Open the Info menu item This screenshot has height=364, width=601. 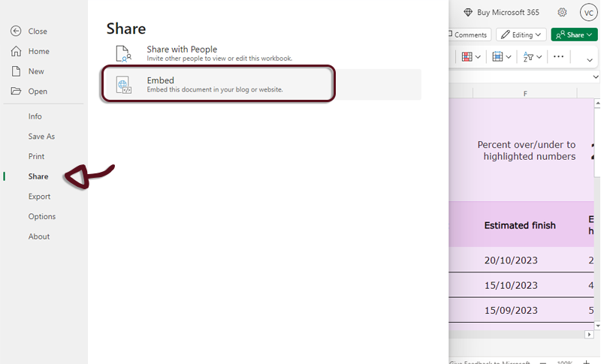tap(35, 116)
